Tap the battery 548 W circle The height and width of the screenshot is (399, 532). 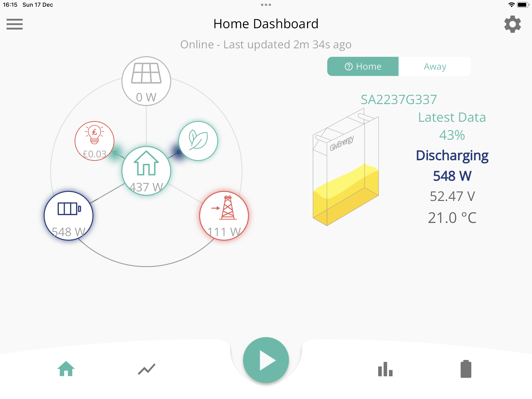[x=69, y=216]
